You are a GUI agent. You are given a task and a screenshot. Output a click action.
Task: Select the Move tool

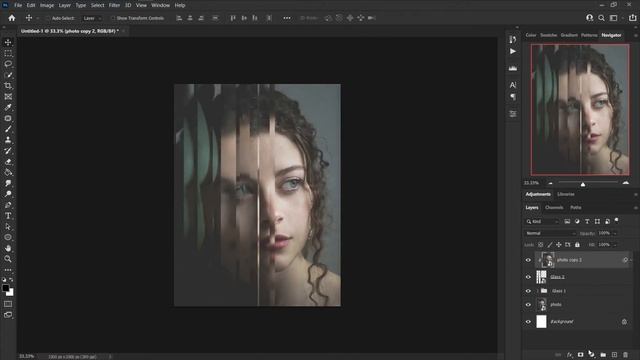[8, 42]
